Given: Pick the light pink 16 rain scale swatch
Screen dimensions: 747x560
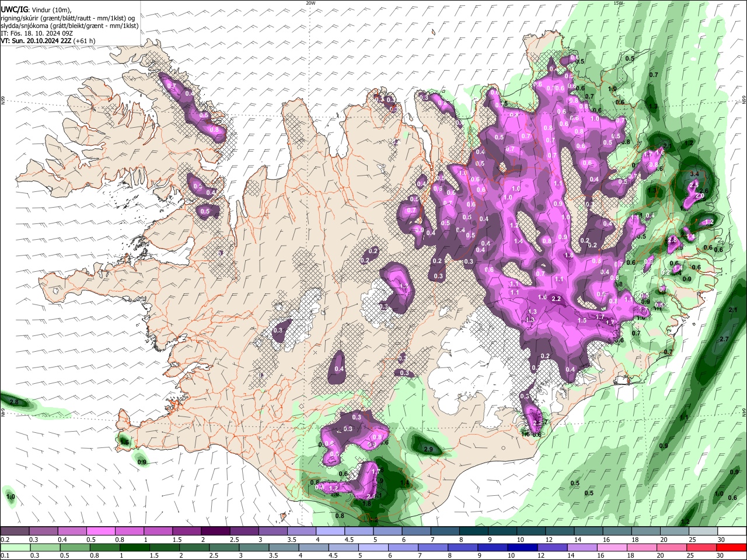Looking at the screenshot, I should pyautogui.click(x=612, y=547).
